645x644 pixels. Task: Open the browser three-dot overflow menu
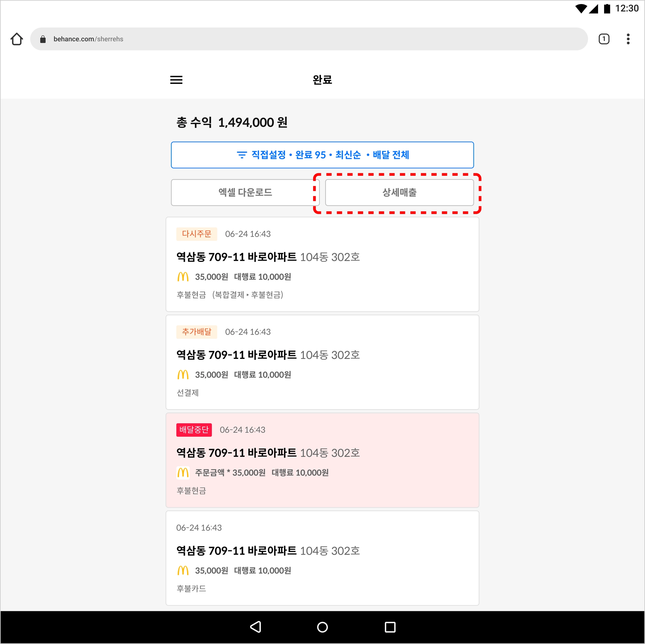(628, 39)
